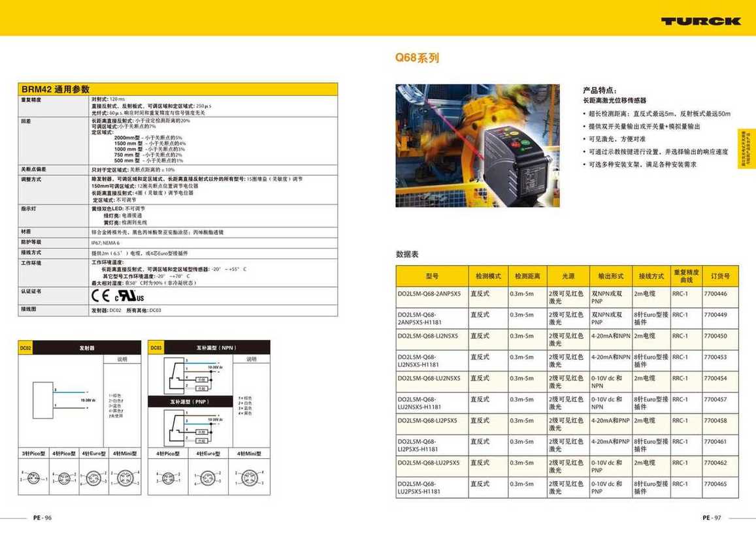Screen dimensions: 756x534
Task: Click the yellow side tab on the page edge
Action: (746, 149)
